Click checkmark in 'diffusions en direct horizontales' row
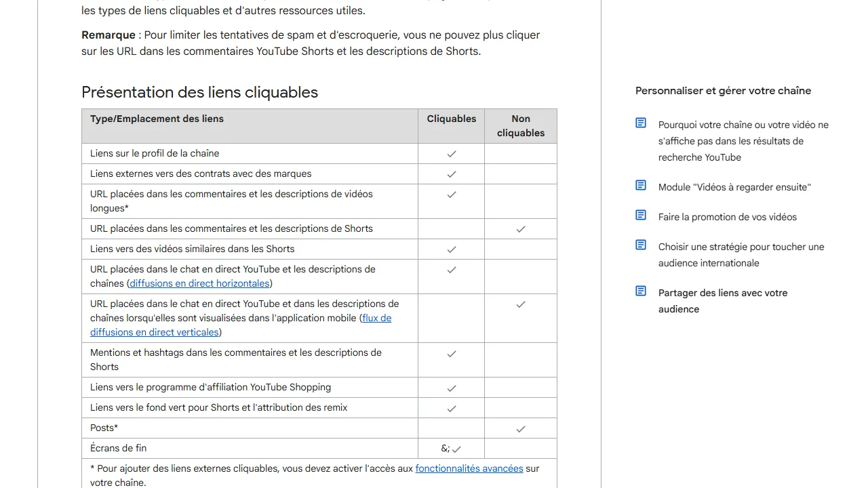 coord(452,270)
